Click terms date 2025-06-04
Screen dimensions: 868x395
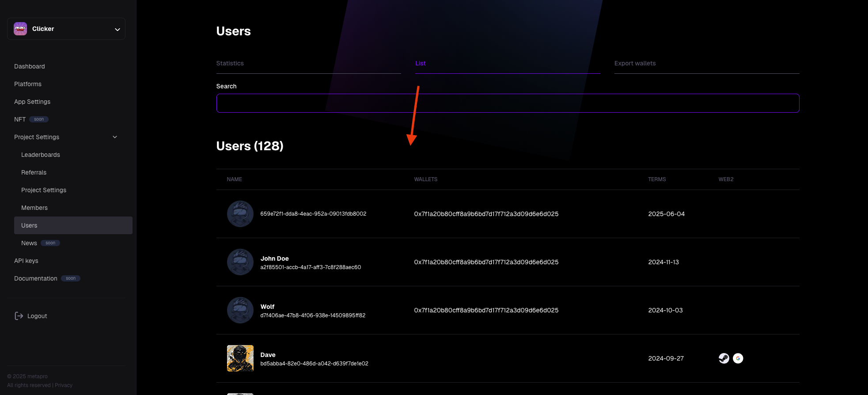coord(667,214)
